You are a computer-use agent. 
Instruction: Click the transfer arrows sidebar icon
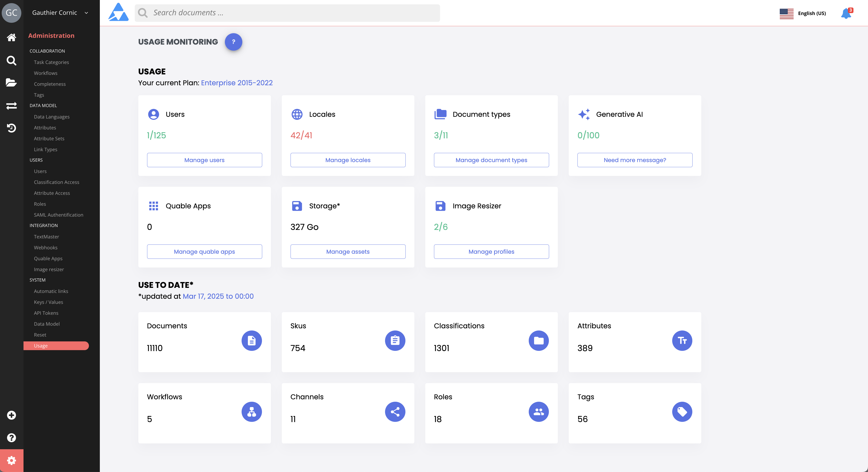(11, 106)
